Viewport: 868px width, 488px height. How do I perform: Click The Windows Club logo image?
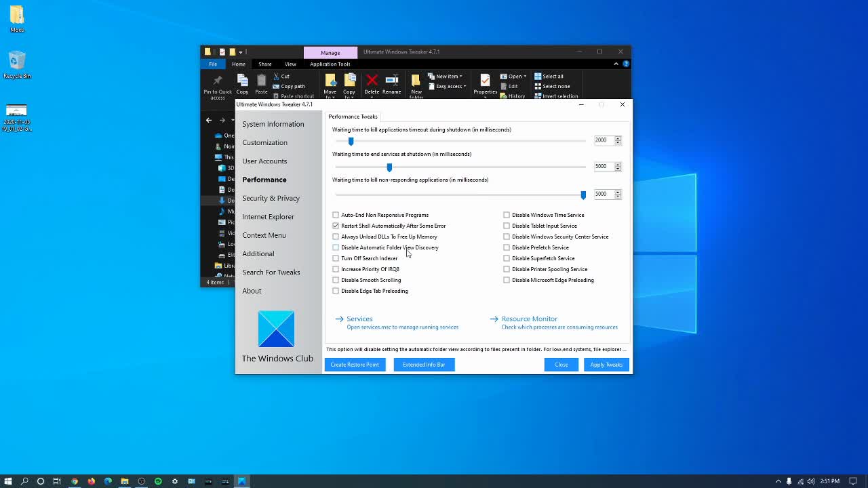click(277, 329)
